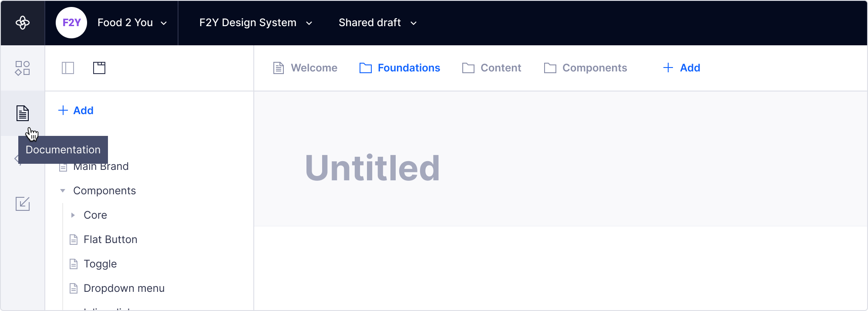Toggle the sidebar panel layout icon
The height and width of the screenshot is (311, 868).
68,68
